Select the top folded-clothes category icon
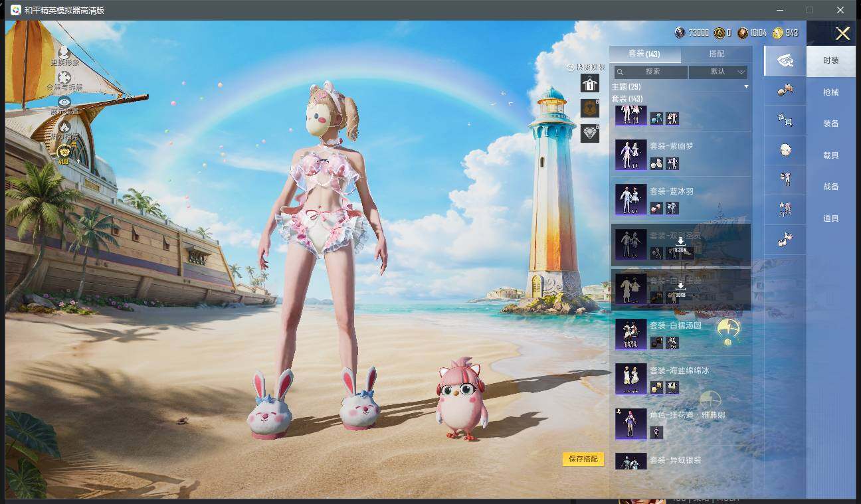Viewport: 861px width, 504px height. (x=785, y=60)
